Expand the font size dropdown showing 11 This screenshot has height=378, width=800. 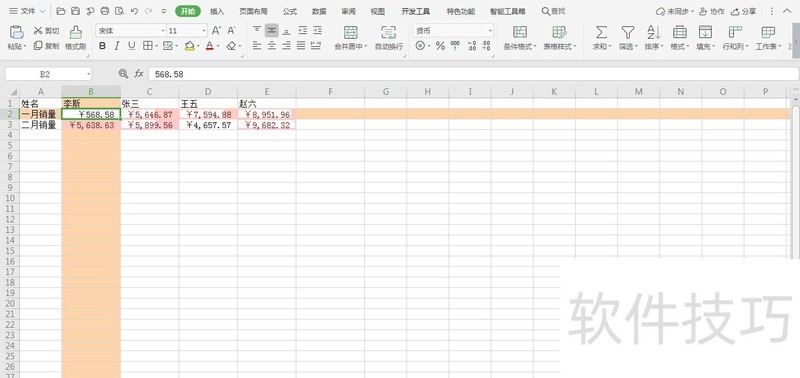[187, 31]
